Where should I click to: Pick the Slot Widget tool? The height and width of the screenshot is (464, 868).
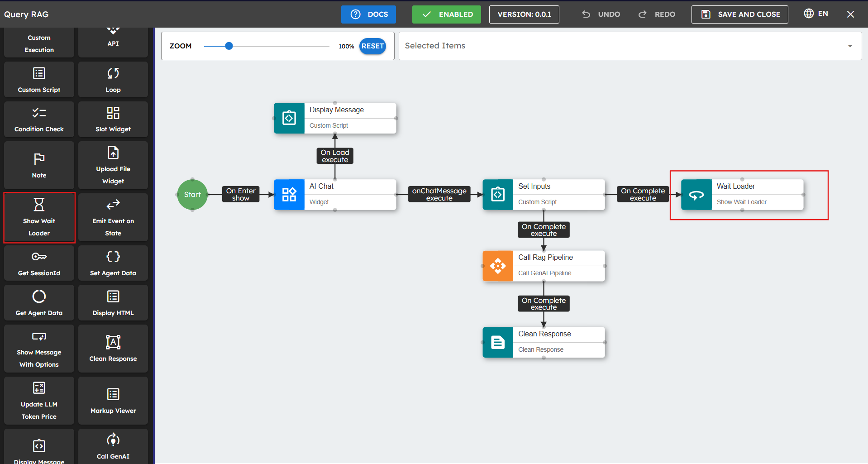[113, 119]
